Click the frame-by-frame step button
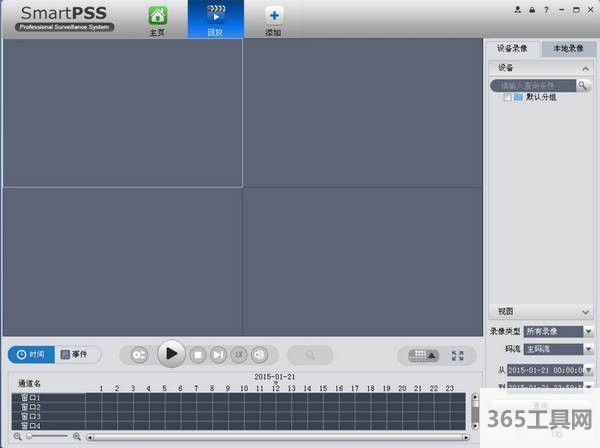Screen dimensions: 600x448 point(218,355)
